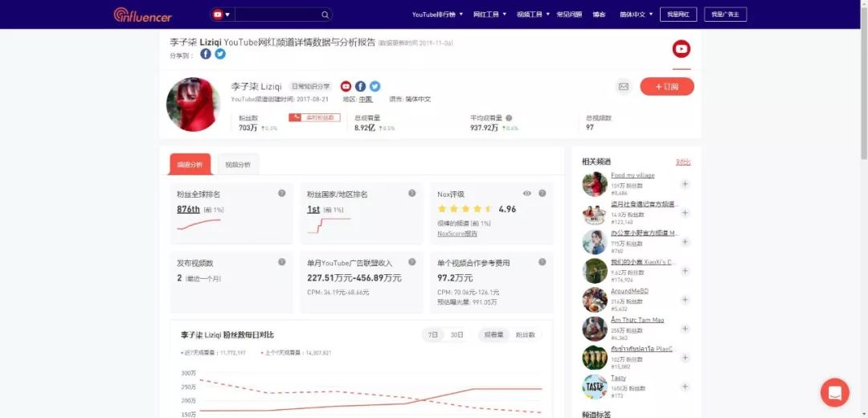This screenshot has height=418, width=868.
Task: Add Tasty to comparison
Action: click(685, 387)
